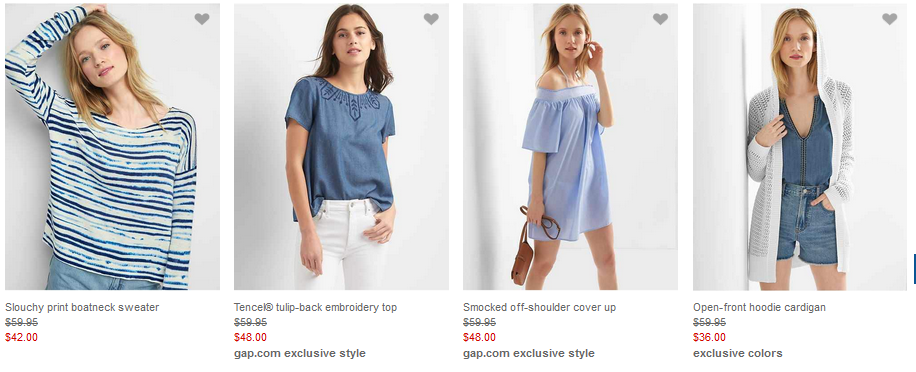This screenshot has height=372, width=916.
Task: Open the striped boatneck sweater product photo
Action: (x=113, y=147)
